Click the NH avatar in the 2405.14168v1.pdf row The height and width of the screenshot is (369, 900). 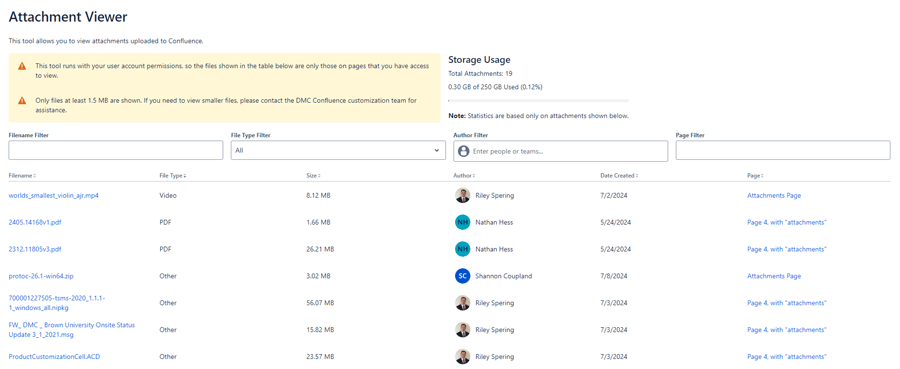pos(463,223)
